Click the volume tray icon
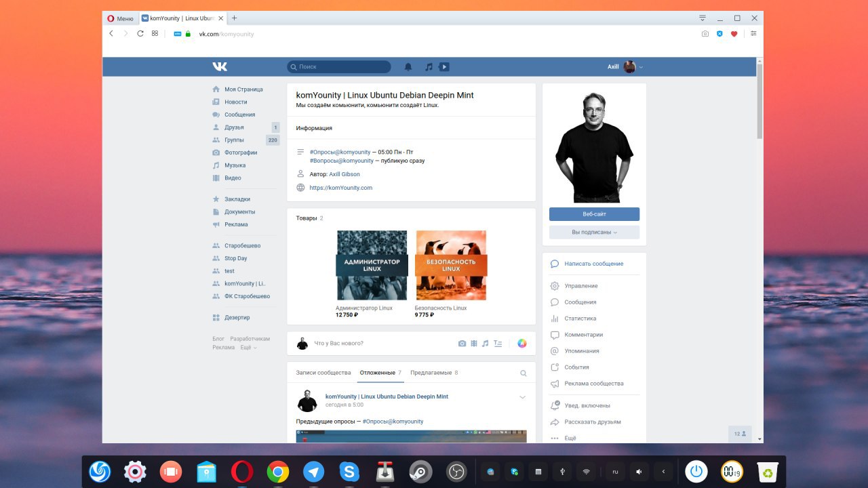868x488 pixels. (638, 472)
